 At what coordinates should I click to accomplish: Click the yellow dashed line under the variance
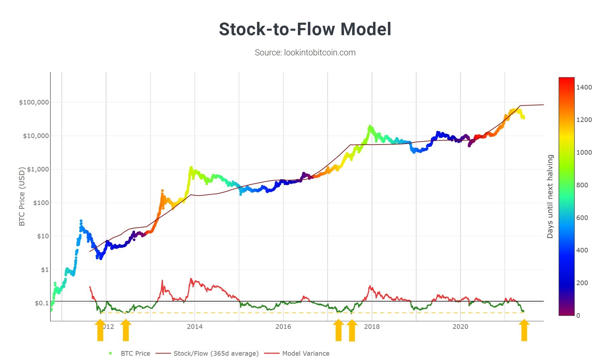tap(312, 313)
